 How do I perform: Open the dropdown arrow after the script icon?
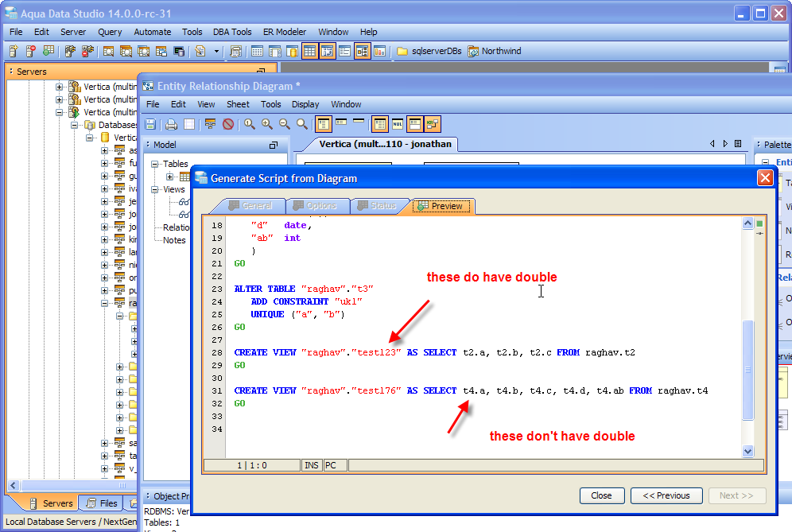point(216,51)
